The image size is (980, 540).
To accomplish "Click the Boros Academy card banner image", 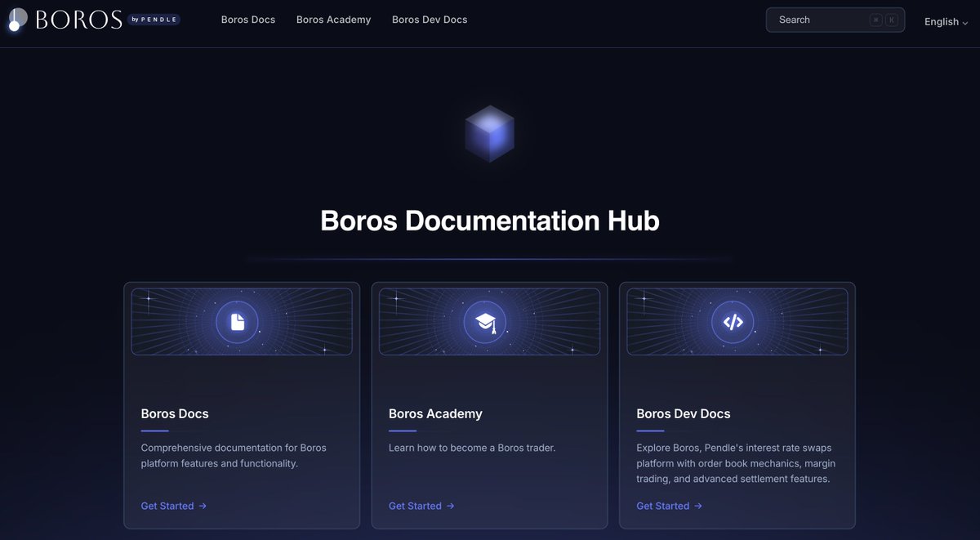I will click(x=489, y=322).
